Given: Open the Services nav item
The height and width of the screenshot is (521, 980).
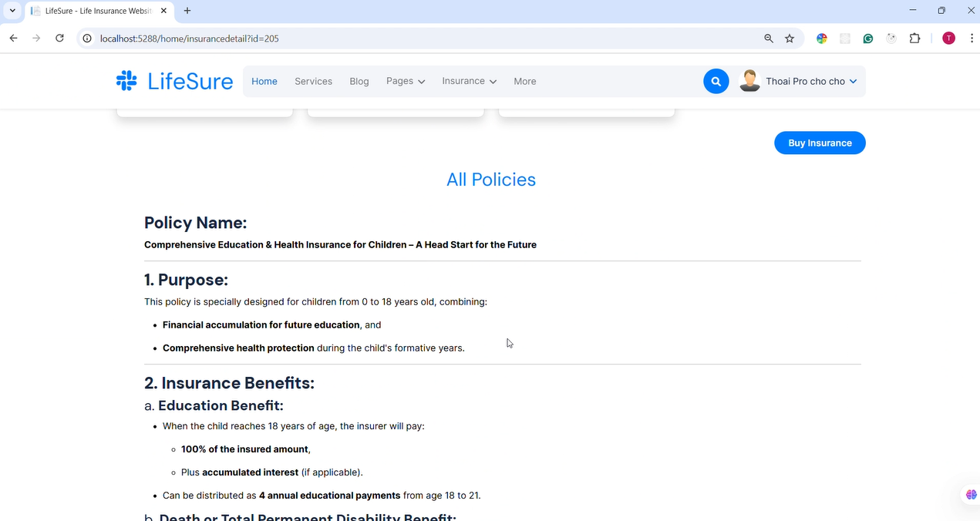Looking at the screenshot, I should click(x=313, y=81).
